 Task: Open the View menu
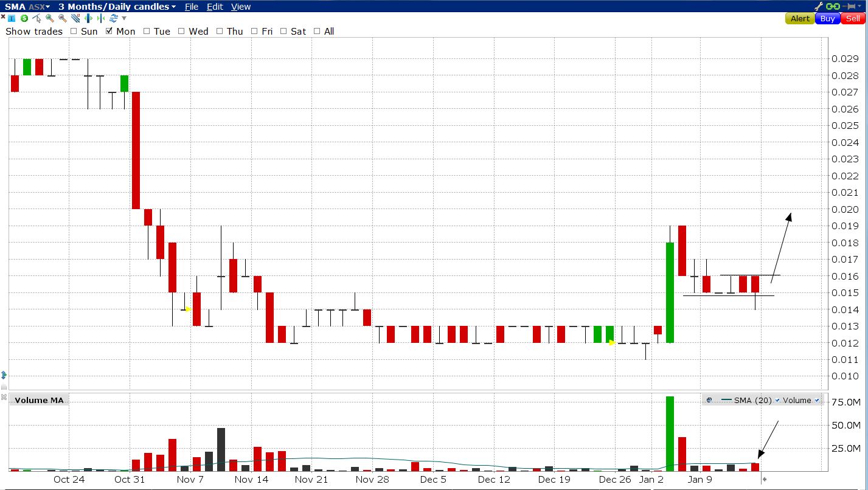(241, 7)
